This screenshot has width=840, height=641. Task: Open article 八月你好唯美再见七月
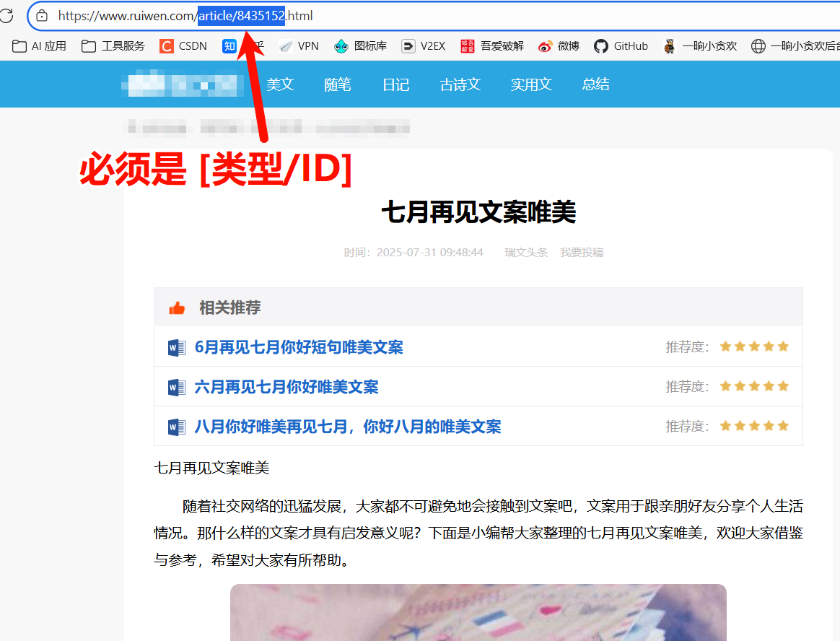click(347, 427)
